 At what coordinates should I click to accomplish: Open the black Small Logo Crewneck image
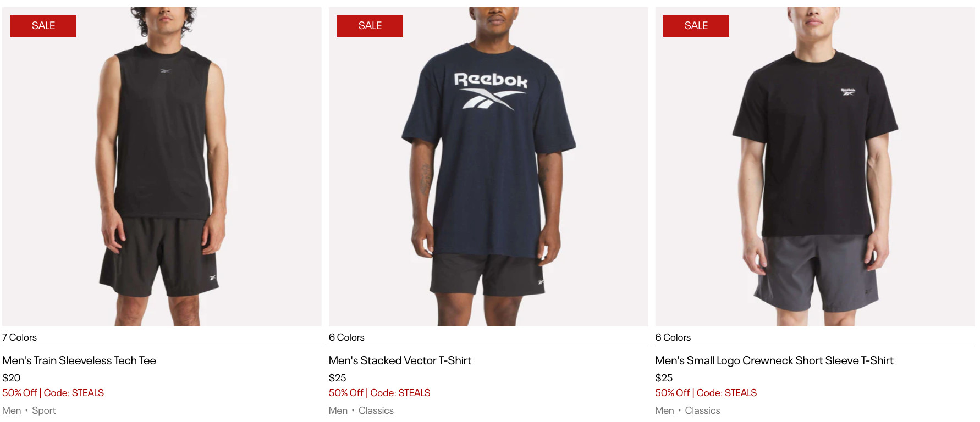click(x=815, y=166)
